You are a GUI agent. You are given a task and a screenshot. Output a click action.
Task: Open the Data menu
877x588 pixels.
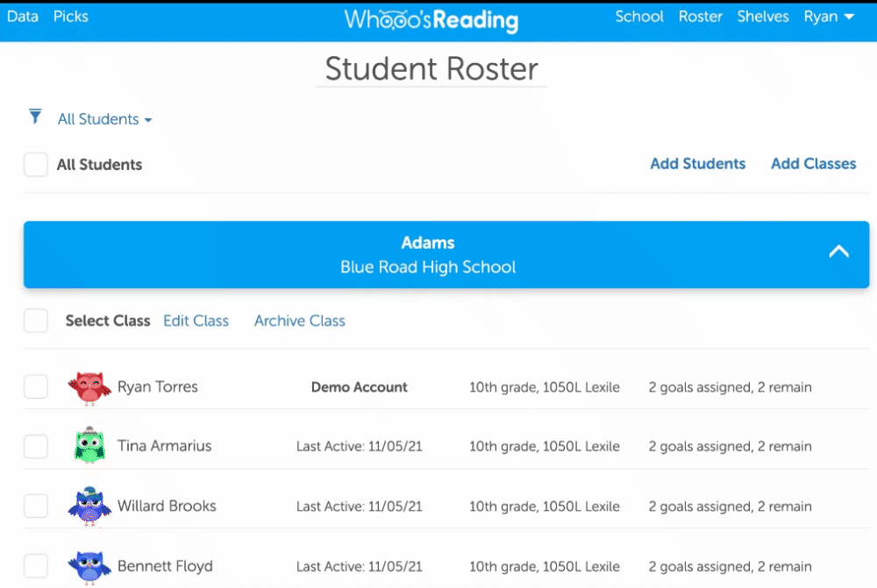pyautogui.click(x=23, y=17)
